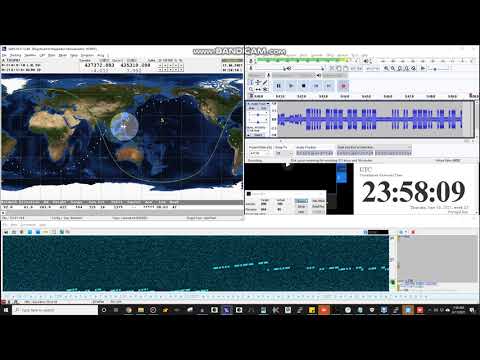Screen dimensions: 480x360
Task: Adjust the audio track pan slider
Action: coord(258,122)
